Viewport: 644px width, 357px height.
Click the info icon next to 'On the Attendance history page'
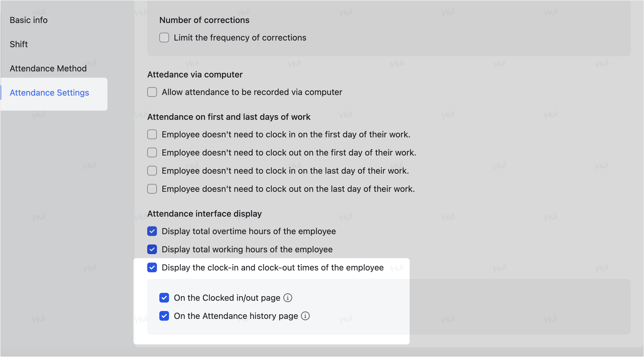[x=306, y=316]
